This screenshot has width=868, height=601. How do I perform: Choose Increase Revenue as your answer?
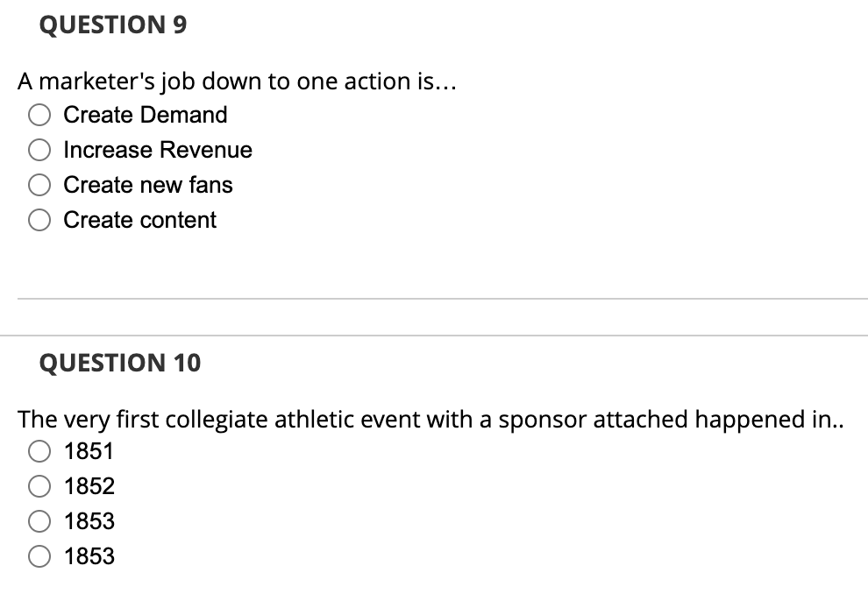click(39, 150)
